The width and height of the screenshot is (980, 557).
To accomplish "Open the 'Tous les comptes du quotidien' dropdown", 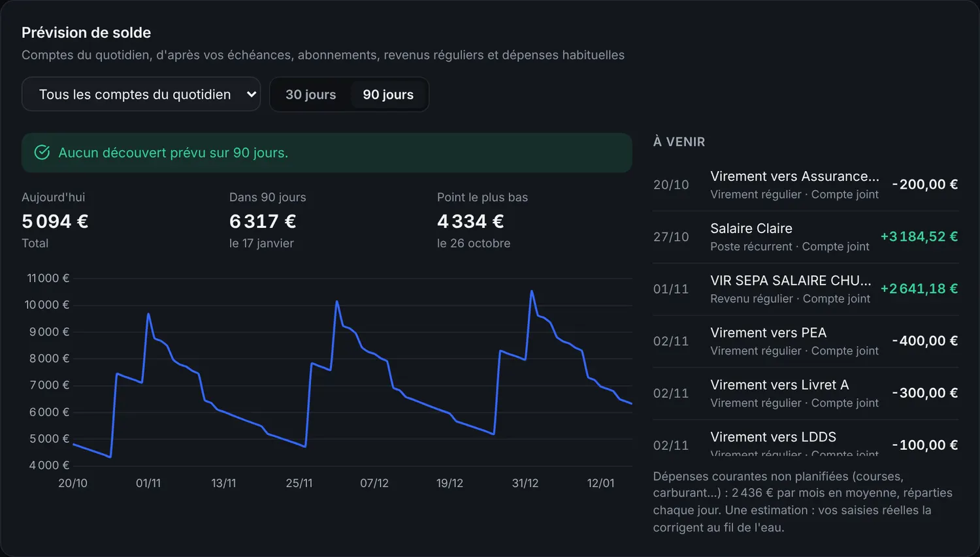I will tap(141, 94).
